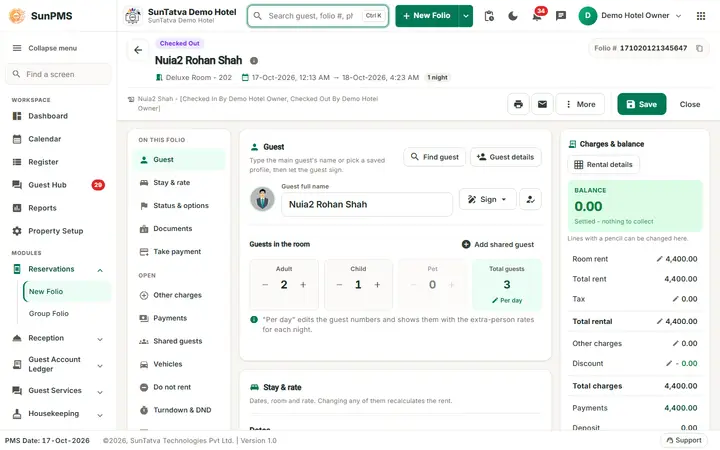Screen dimensions: 720x450
Task: Edit Discount pencil icon
Action: 669,363
